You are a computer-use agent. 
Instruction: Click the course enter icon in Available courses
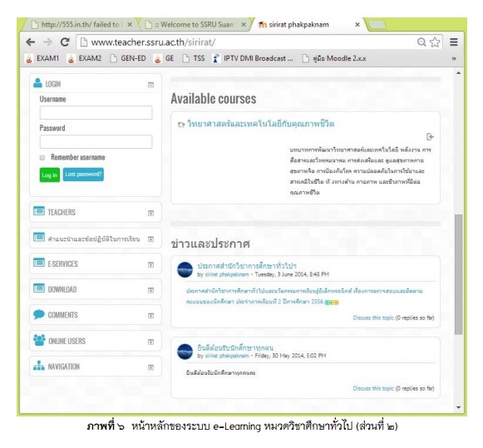pos(430,136)
